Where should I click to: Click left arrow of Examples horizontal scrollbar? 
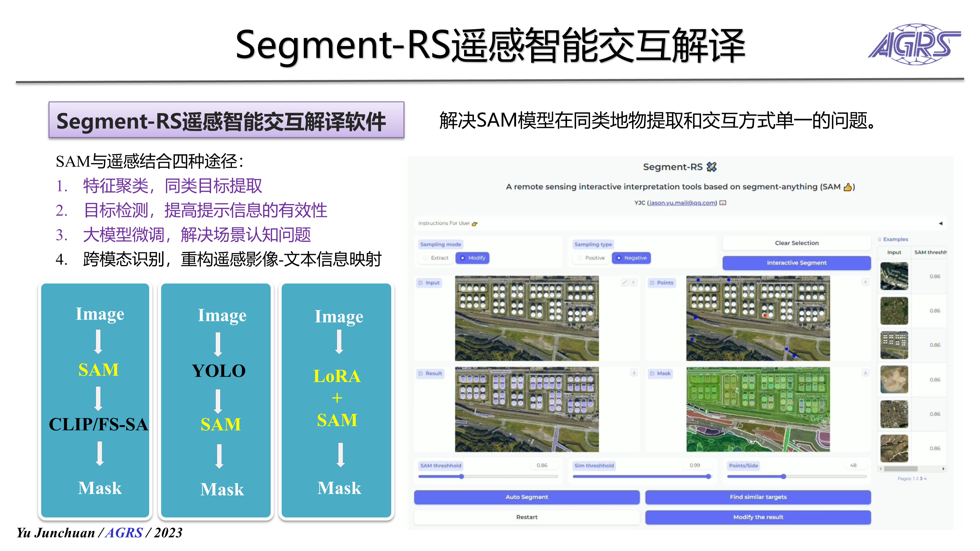[x=881, y=469]
